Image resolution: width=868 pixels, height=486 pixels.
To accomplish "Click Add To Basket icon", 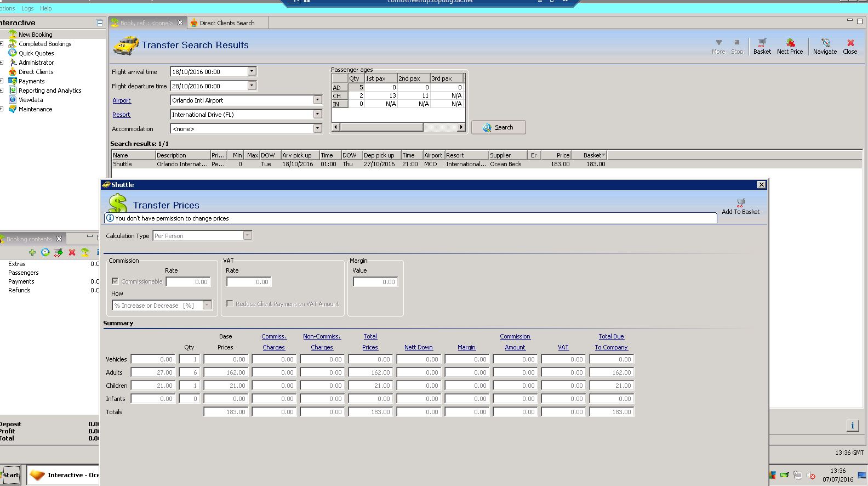I will tap(740, 206).
